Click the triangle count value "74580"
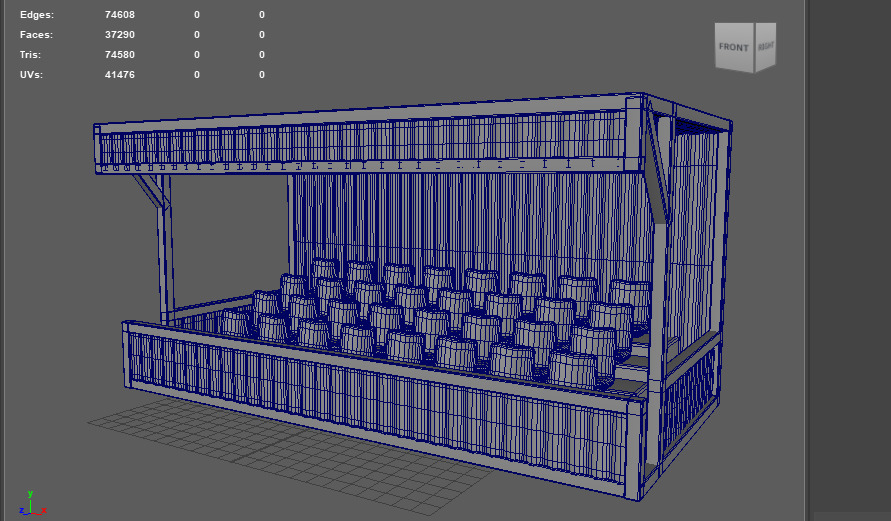The width and height of the screenshot is (891, 521). (120, 55)
